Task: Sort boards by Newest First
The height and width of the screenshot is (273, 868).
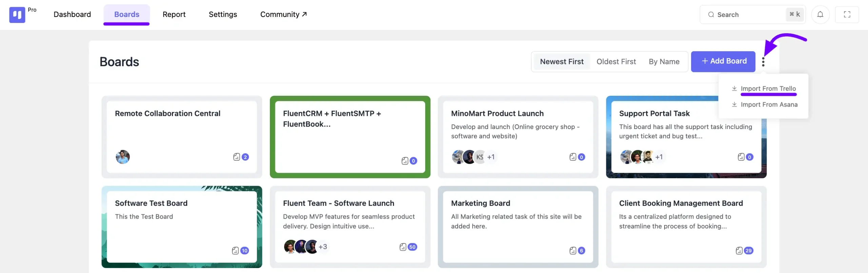Action: pos(562,61)
